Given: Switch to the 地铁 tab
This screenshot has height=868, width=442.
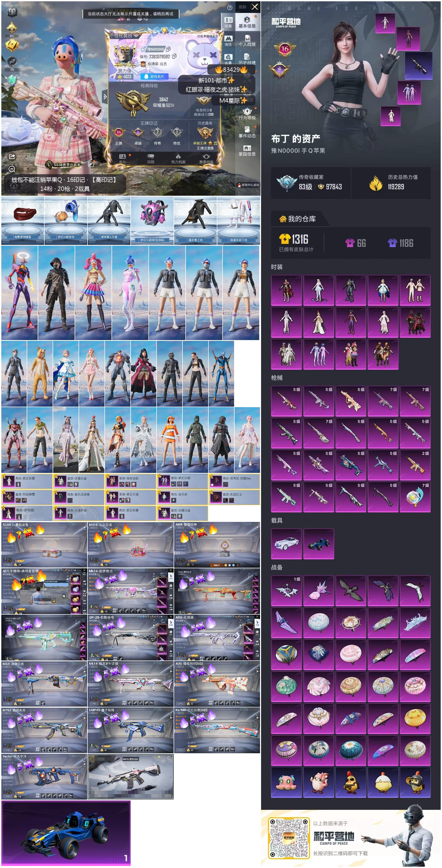Looking at the screenshot, I should pyautogui.click(x=228, y=41).
